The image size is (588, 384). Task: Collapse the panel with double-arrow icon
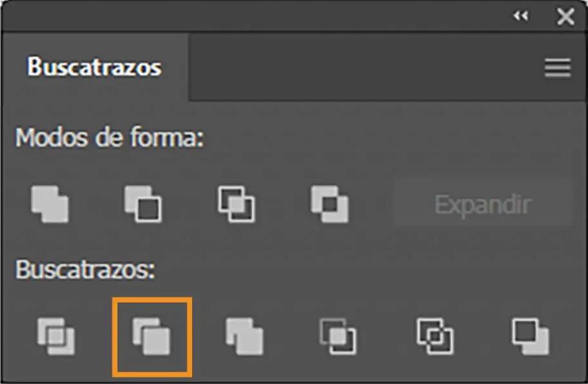coord(521,16)
